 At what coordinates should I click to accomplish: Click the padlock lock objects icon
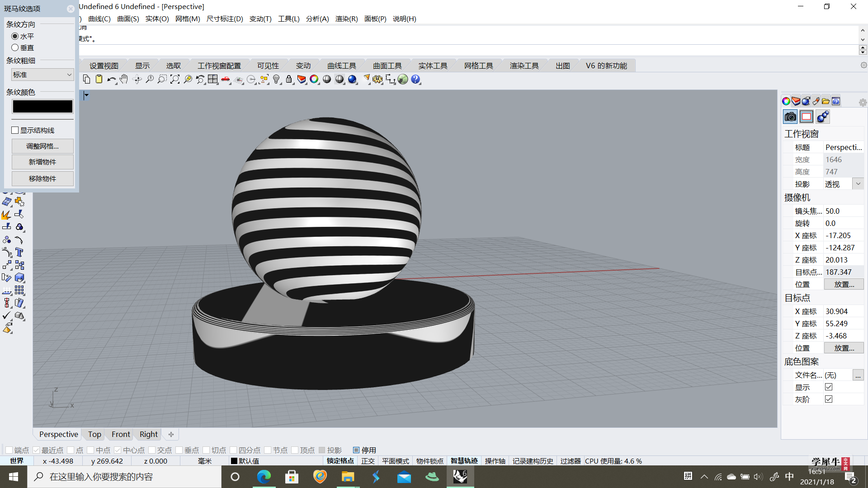click(289, 80)
